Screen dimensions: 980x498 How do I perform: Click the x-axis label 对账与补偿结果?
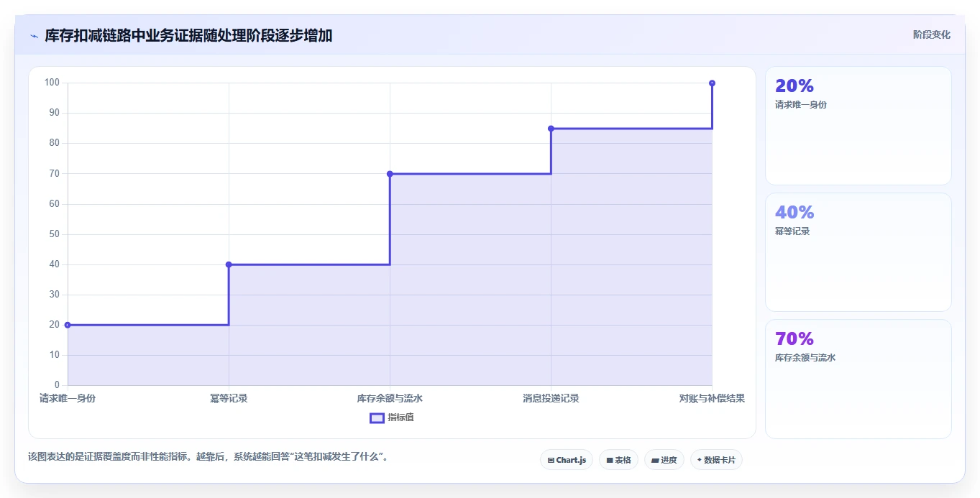tap(712, 398)
